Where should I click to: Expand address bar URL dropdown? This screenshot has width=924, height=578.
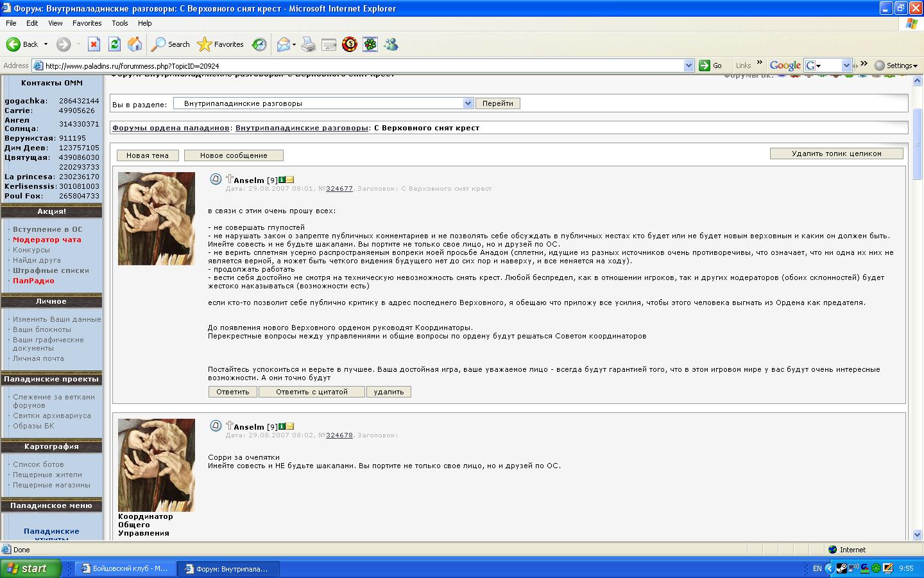point(689,66)
